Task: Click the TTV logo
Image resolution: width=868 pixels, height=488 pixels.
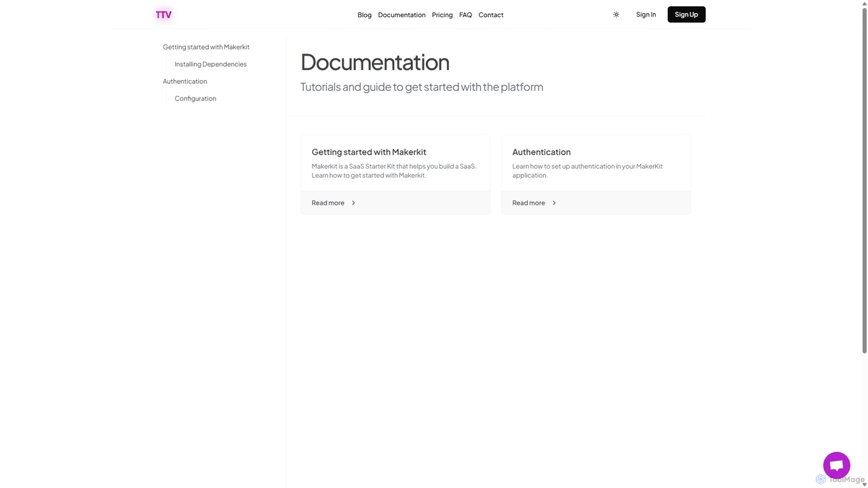Action: click(x=163, y=14)
